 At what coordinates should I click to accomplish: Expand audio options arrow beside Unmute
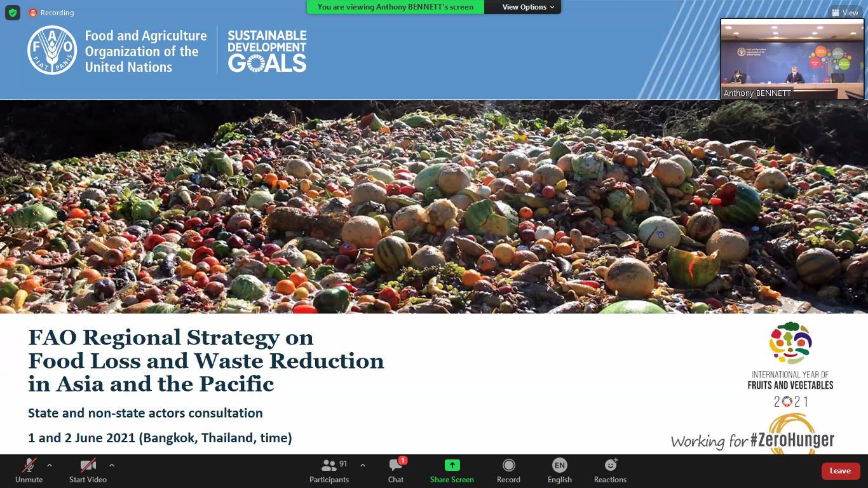point(50,465)
